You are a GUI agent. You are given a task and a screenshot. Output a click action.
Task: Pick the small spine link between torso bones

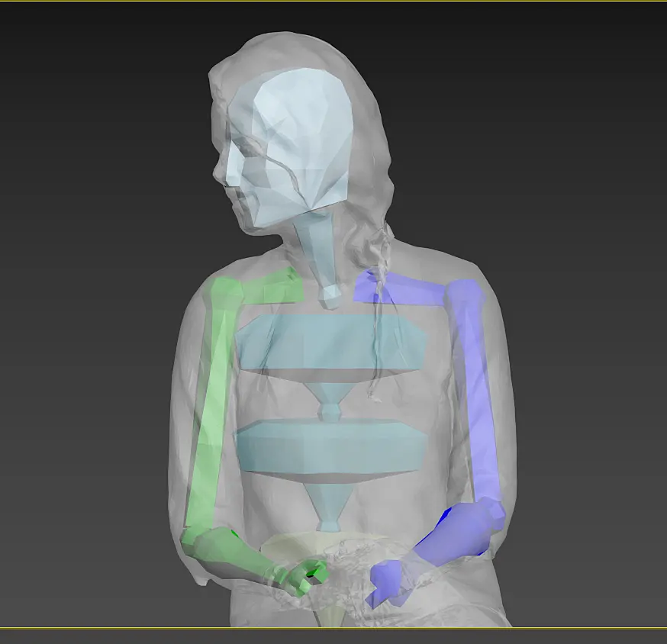(x=330, y=402)
